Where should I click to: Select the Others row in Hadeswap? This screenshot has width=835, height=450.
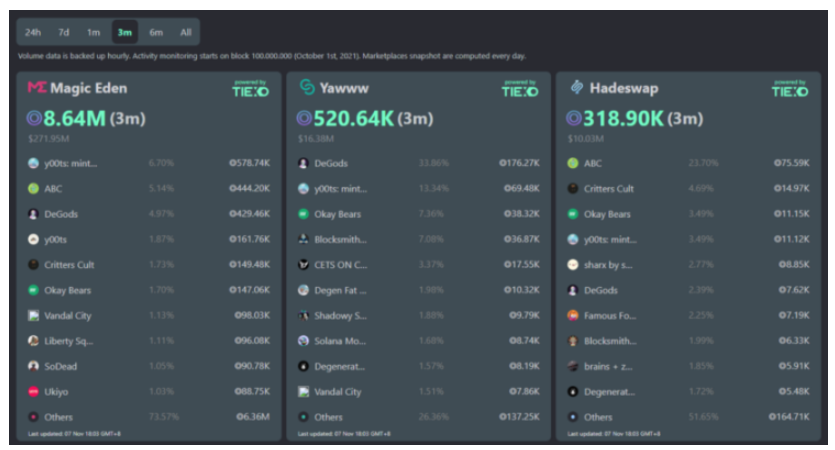[688, 417]
